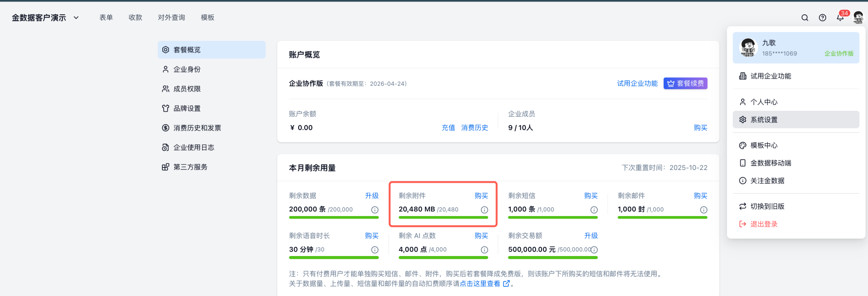Open 成员权限 in the left sidebar

pyautogui.click(x=187, y=89)
